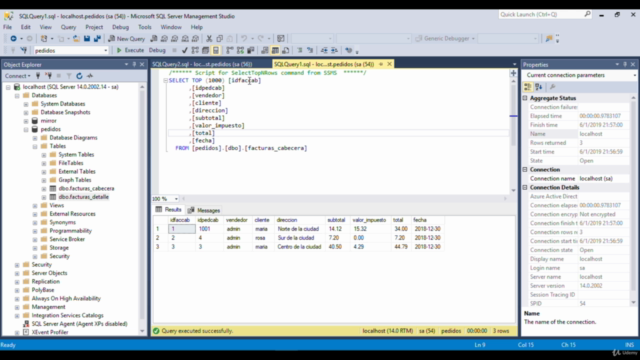Open the Debug menu
This screenshot has width=640, height=360.
point(120,27)
